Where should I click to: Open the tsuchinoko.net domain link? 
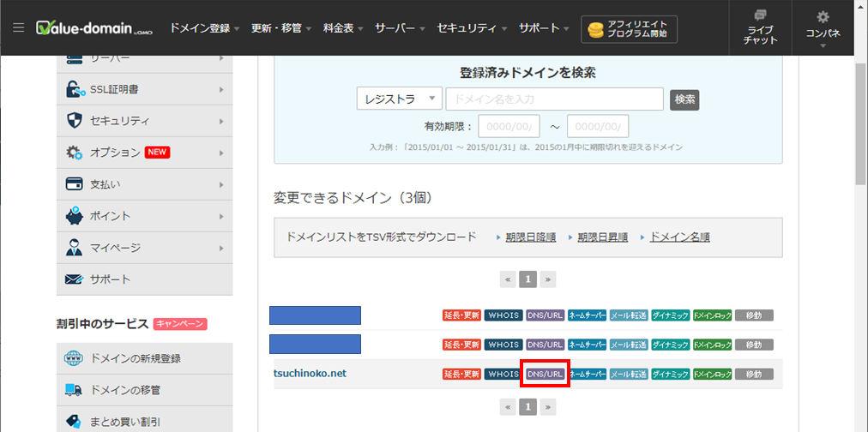[310, 374]
